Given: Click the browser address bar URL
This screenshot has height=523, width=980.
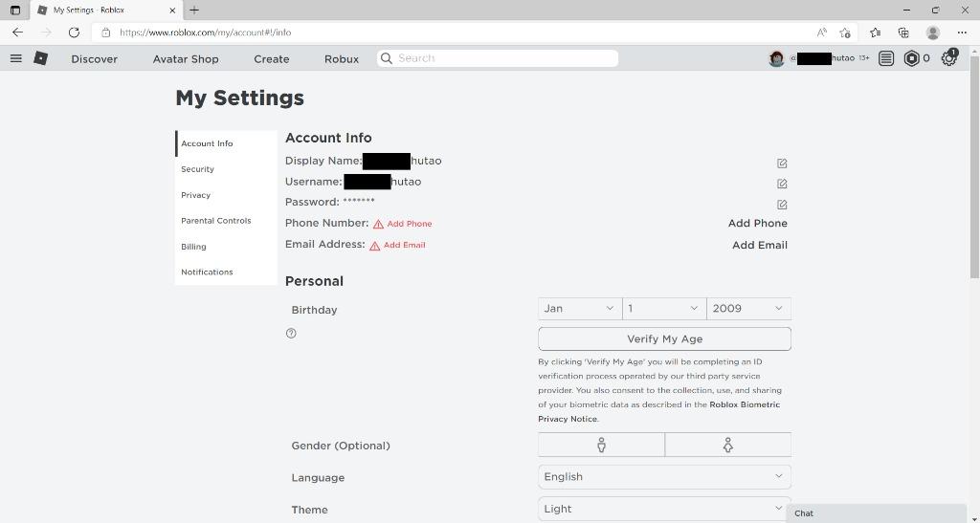Looking at the screenshot, I should click(205, 33).
